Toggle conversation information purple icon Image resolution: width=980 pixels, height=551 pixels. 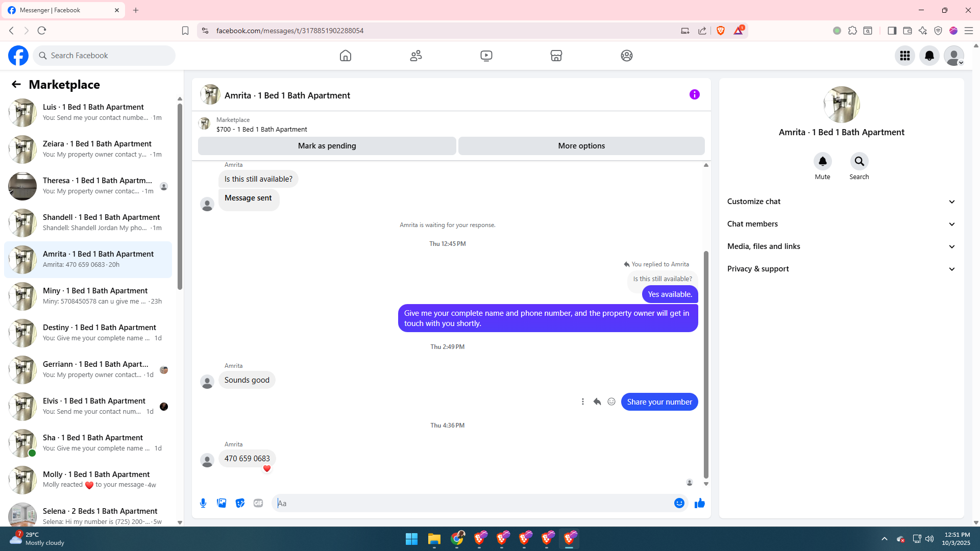pos(695,94)
